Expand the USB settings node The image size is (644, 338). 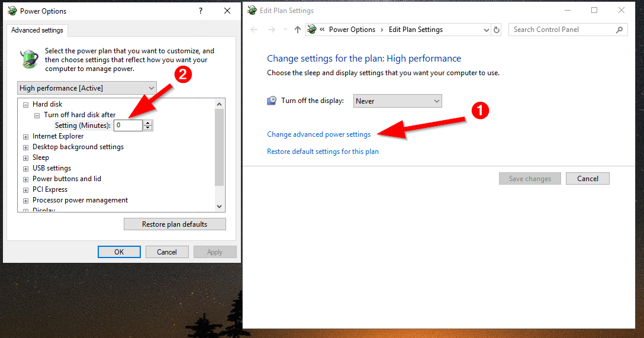26,169
